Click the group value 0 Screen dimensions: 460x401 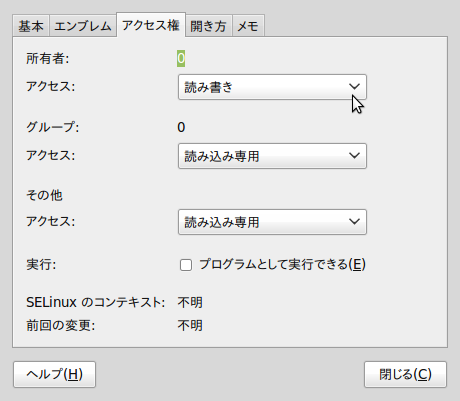tap(181, 127)
